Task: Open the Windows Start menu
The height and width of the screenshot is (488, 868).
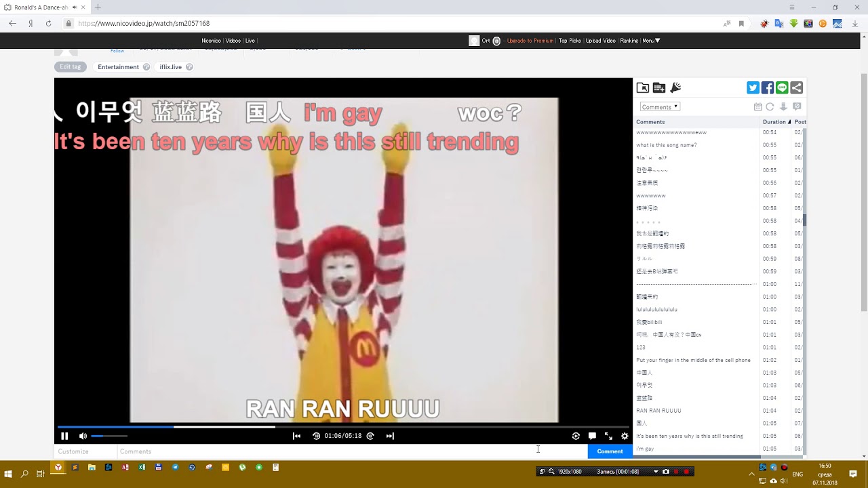Action: point(8,474)
